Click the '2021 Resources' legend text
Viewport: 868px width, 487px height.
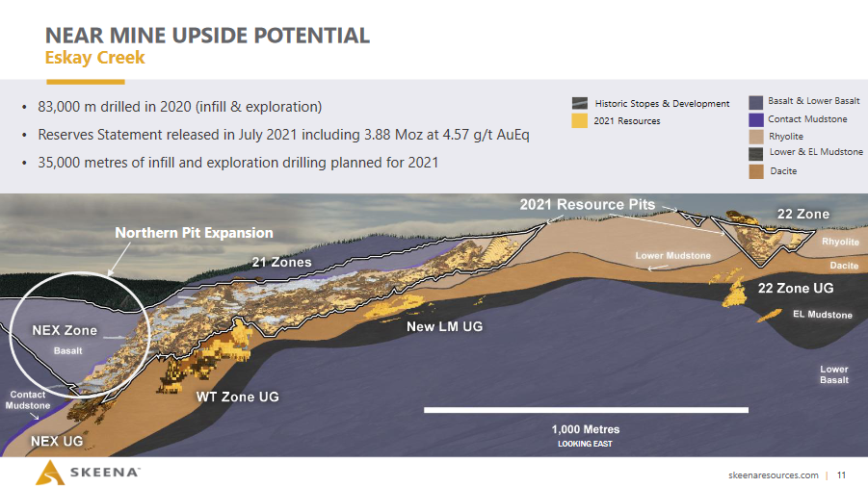tap(627, 121)
